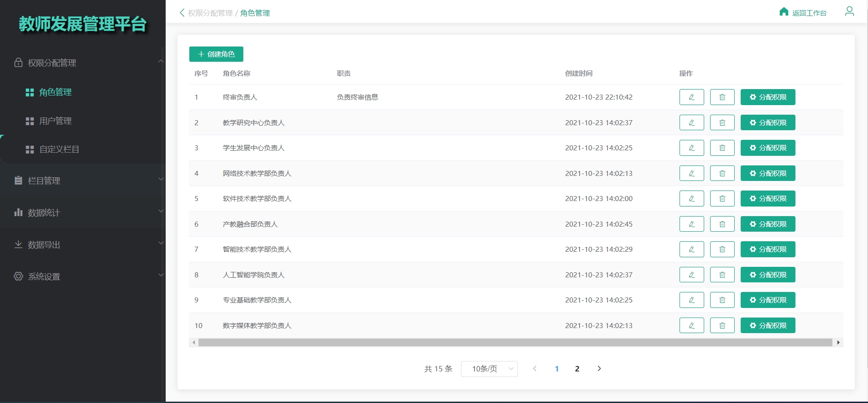Viewport: 868px width, 403px height.
Task: Delete the 产教融合部负责人 role
Action: point(722,224)
